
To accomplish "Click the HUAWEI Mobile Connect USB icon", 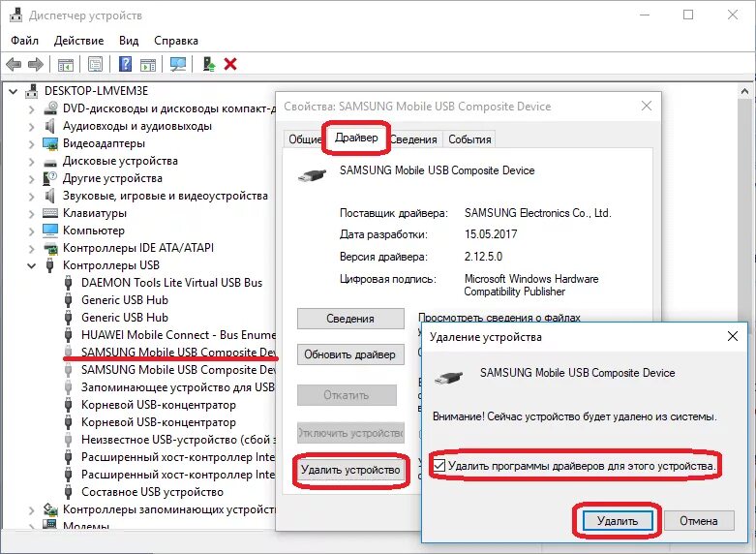I will 69,334.
